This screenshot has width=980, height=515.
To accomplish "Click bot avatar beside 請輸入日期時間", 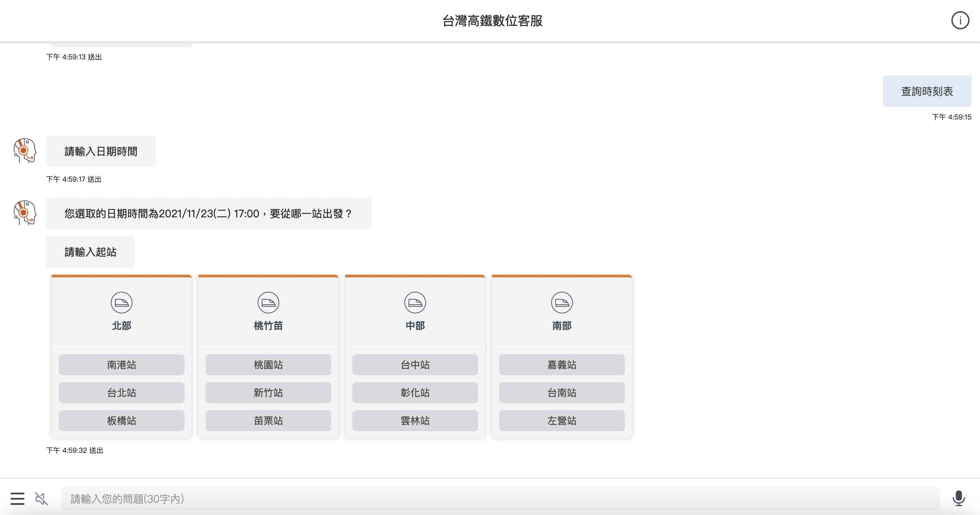I will 25,151.
